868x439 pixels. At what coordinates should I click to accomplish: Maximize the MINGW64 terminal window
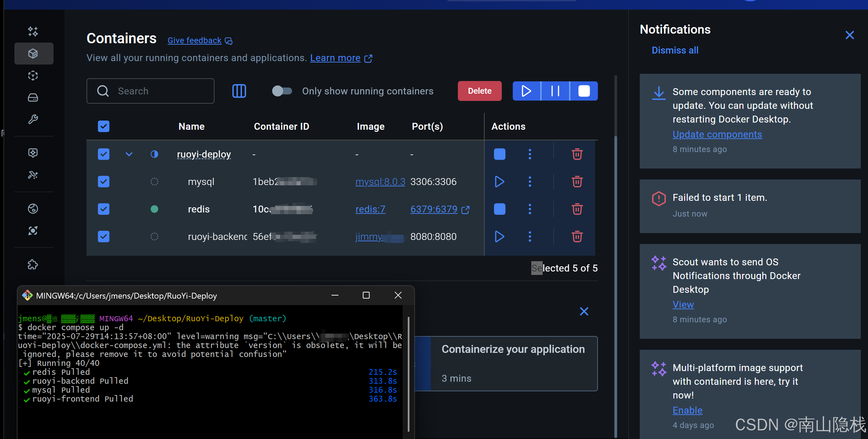(x=366, y=295)
